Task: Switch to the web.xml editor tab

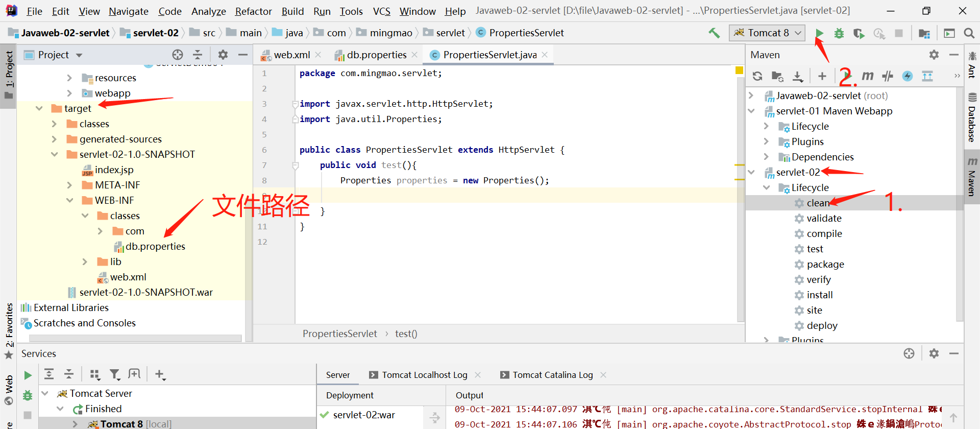Action: 291,55
